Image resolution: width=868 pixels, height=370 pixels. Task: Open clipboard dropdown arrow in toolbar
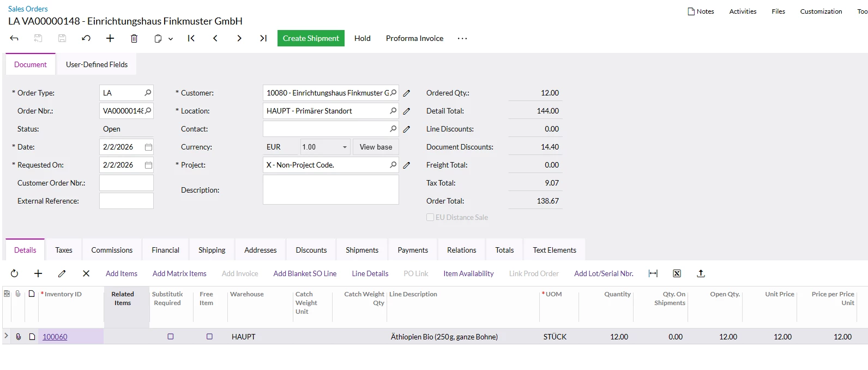[171, 39]
